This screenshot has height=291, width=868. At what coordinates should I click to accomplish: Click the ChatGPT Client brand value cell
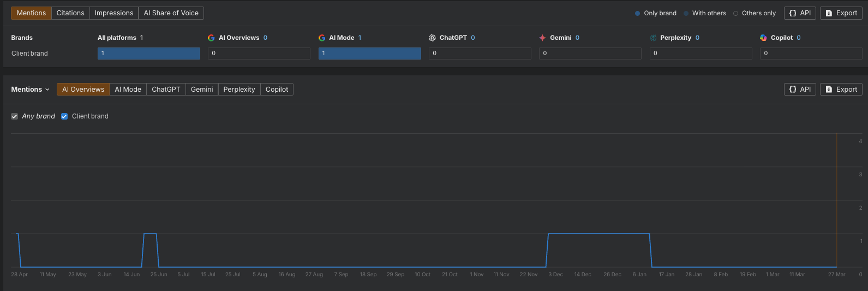coord(480,54)
